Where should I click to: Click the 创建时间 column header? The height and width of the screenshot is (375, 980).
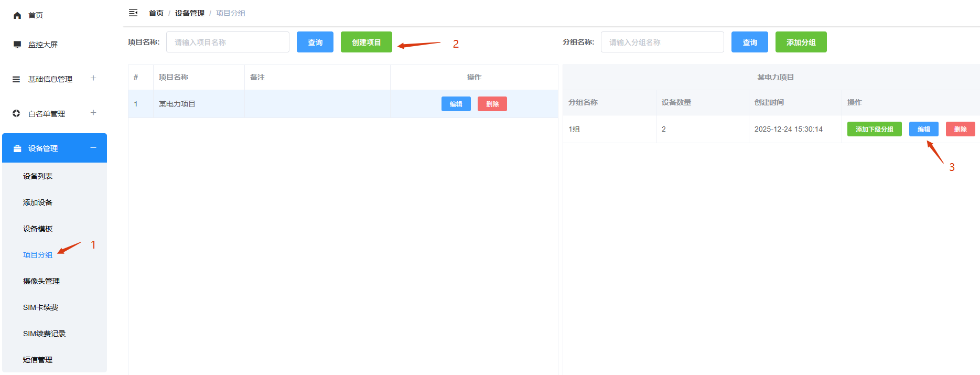(x=795, y=102)
